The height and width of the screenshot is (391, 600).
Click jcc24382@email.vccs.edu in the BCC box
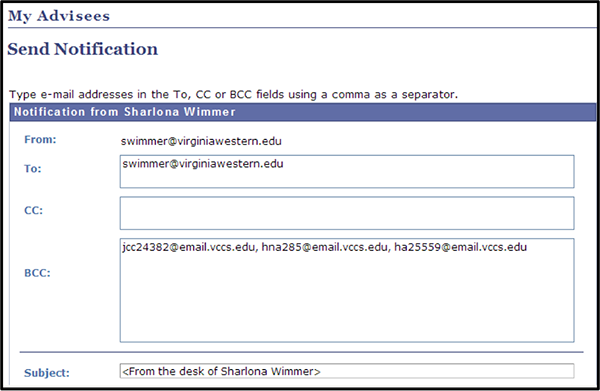[189, 248]
